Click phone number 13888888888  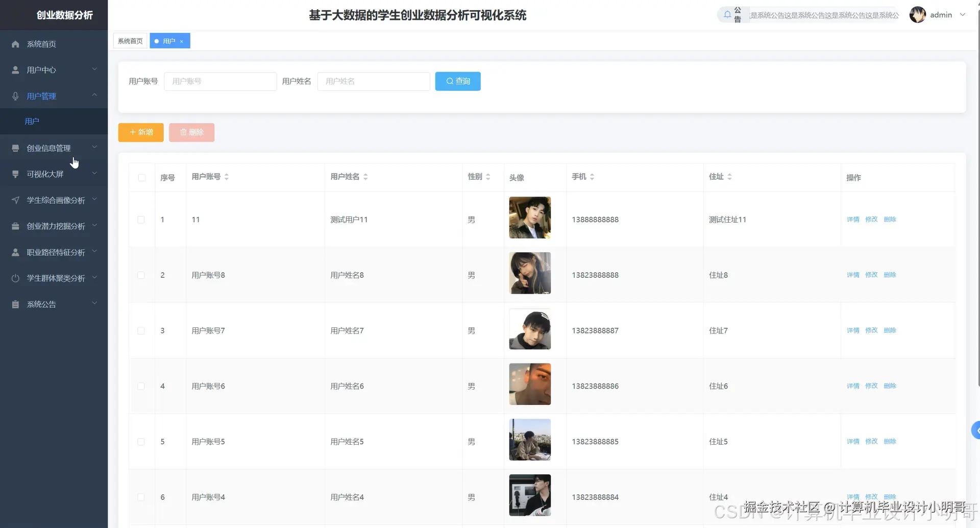point(595,220)
